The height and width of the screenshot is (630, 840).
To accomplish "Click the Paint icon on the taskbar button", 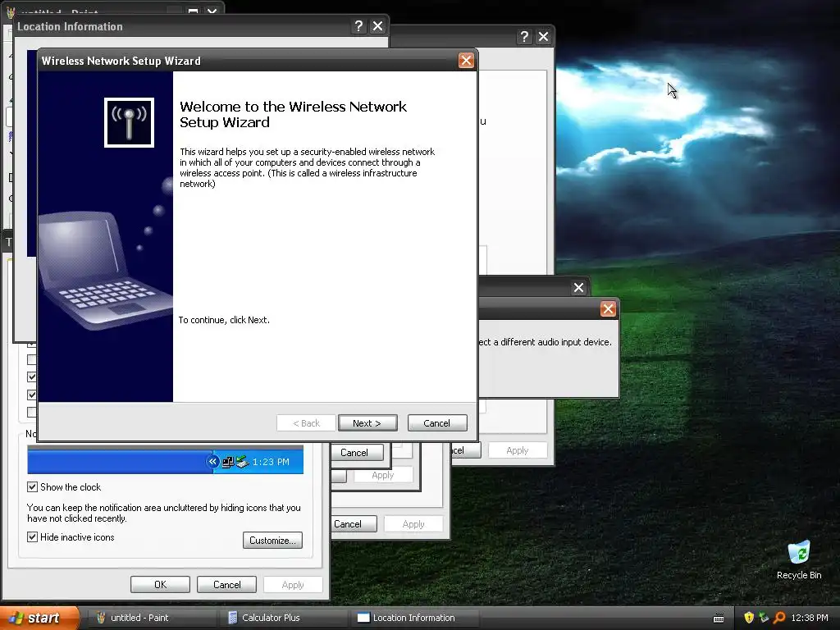I will tap(101, 618).
